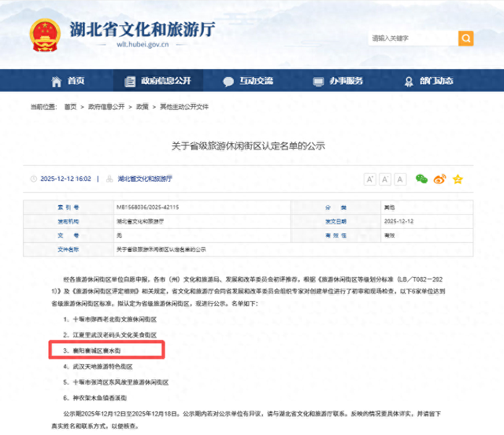Image resolution: width=504 pixels, height=435 pixels.
Task: Click list item 5 十堰市张湾区东风故里旅游休闲街区
Action: pyautogui.click(x=116, y=382)
